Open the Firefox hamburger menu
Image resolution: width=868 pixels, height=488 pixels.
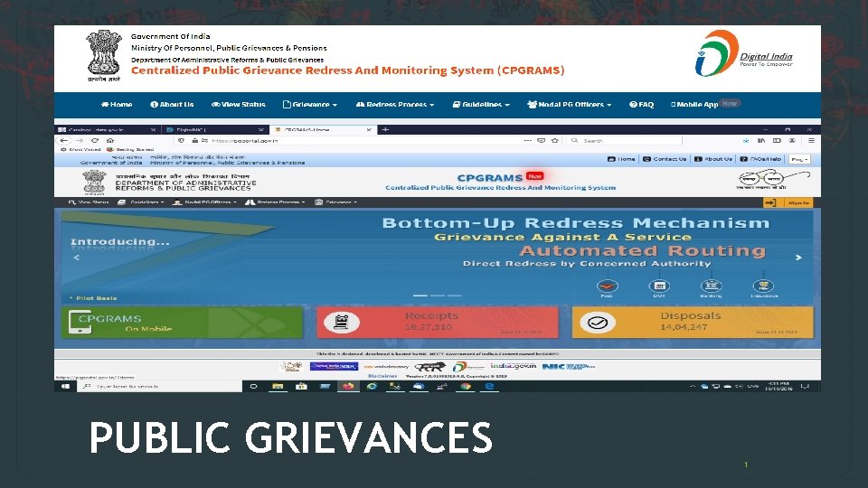(x=811, y=141)
